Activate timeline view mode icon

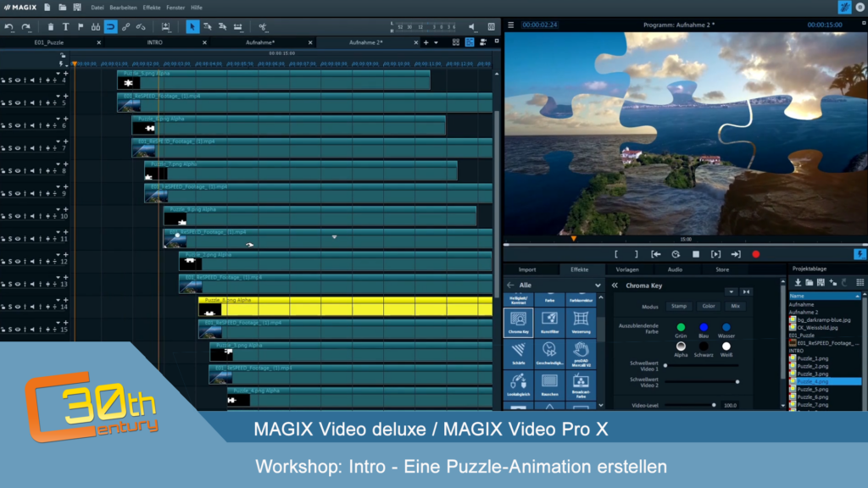(x=470, y=42)
